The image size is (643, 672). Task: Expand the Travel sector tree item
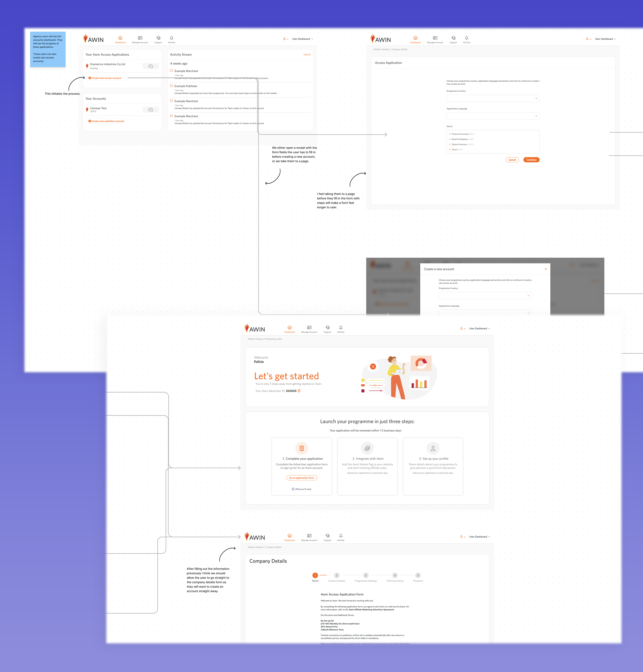point(450,150)
